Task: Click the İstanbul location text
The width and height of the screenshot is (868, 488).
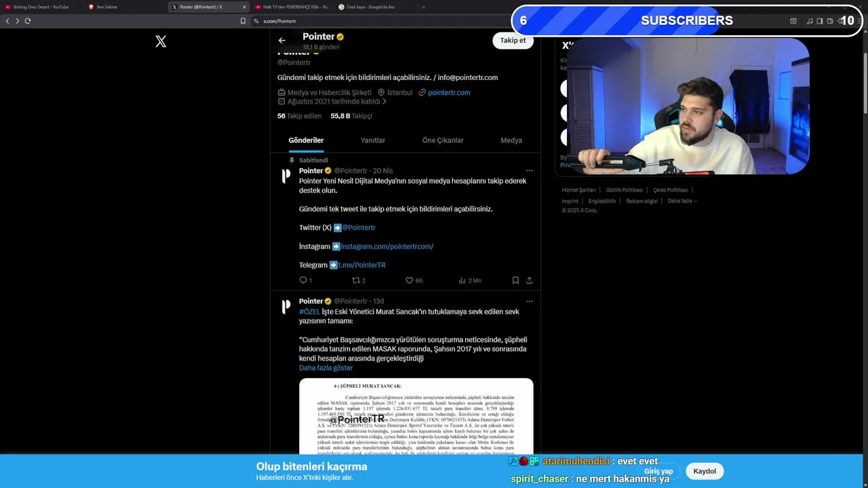Action: tap(399, 93)
